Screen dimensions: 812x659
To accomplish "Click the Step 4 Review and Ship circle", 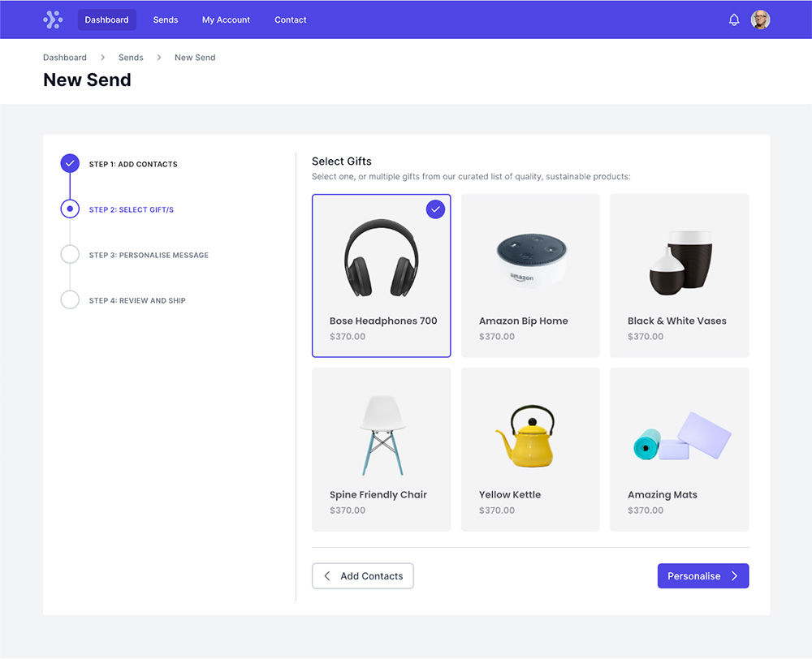I will 70,299.
